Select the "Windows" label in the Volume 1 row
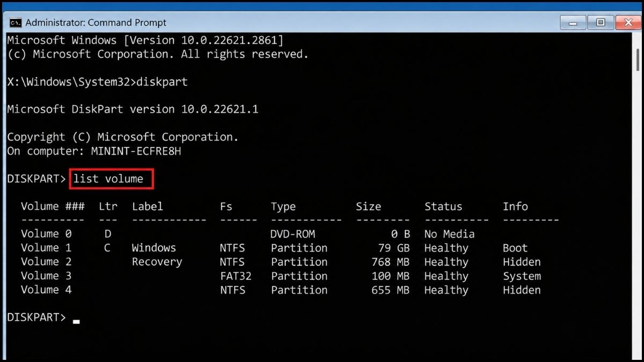Screen dimensions: 644x362 154,248
